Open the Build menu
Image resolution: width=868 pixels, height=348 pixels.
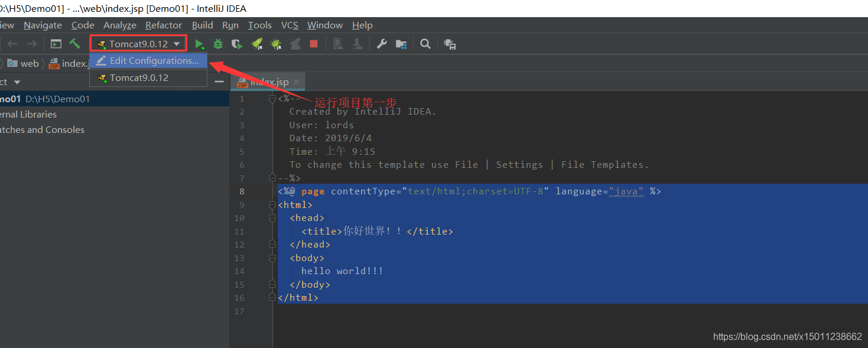pyautogui.click(x=203, y=25)
